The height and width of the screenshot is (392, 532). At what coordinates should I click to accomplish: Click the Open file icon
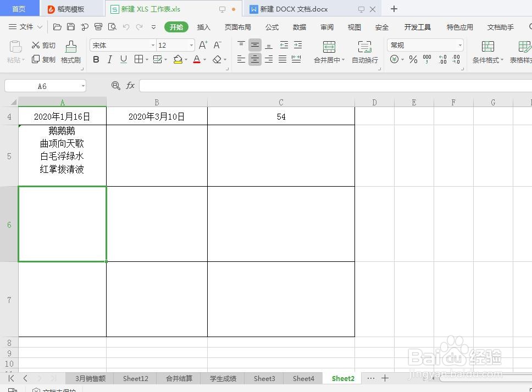click(57, 27)
